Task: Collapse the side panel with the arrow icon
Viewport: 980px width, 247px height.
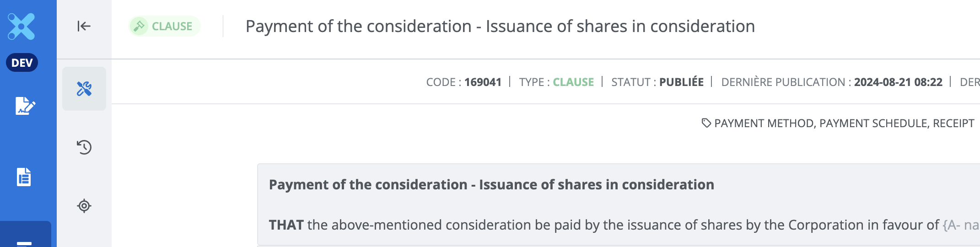Action: (84, 26)
